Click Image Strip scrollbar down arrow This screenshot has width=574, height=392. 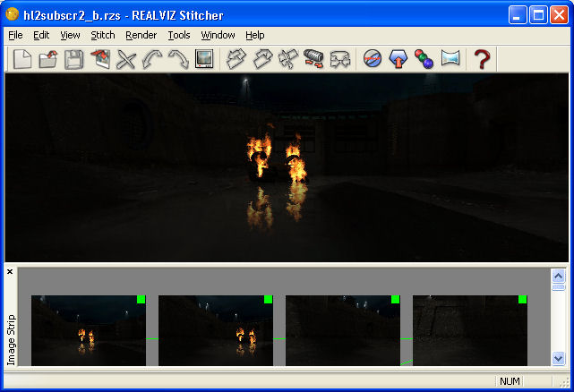coord(558,358)
